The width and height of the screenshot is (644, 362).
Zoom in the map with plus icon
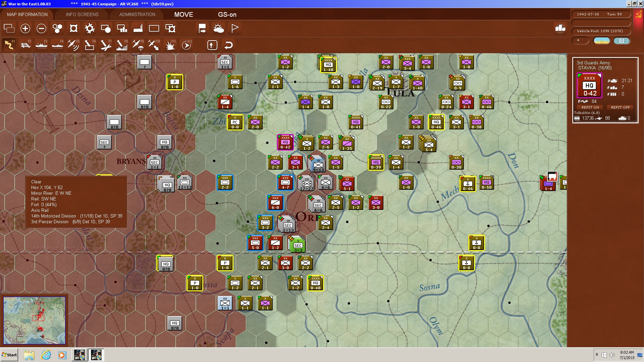coord(25,28)
